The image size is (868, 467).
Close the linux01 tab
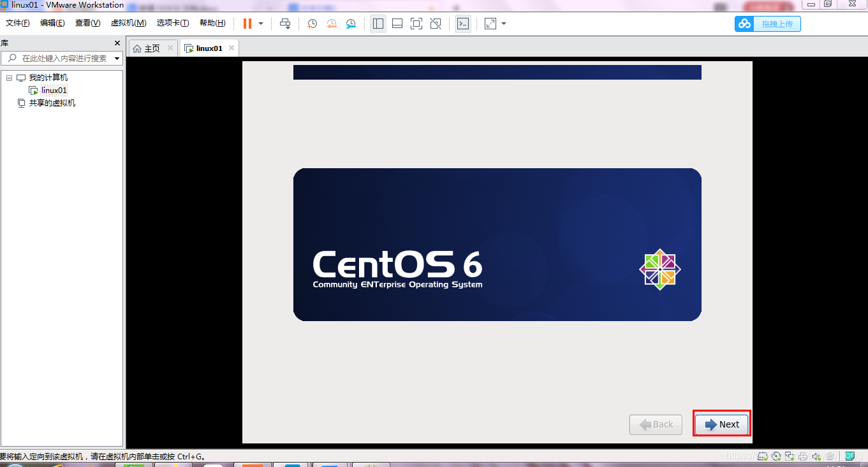232,48
